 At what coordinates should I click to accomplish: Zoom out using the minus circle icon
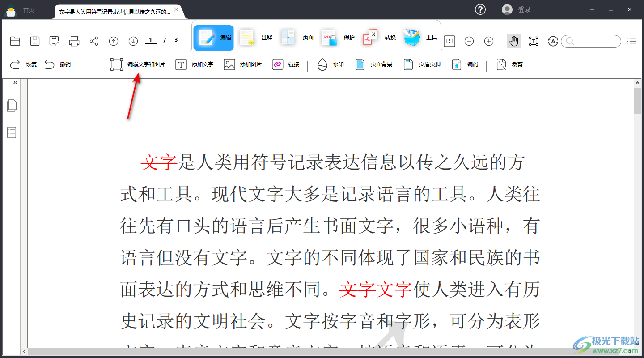pos(469,41)
